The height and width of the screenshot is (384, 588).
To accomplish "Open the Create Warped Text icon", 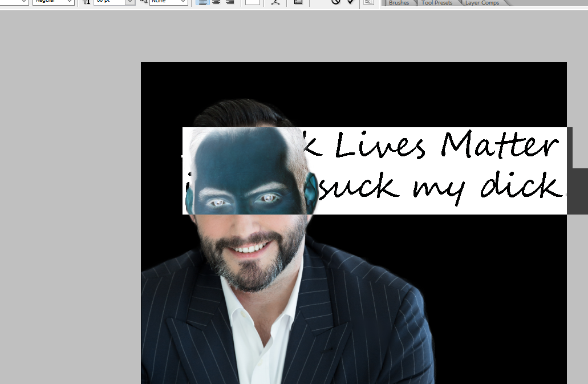I will tap(275, 2).
